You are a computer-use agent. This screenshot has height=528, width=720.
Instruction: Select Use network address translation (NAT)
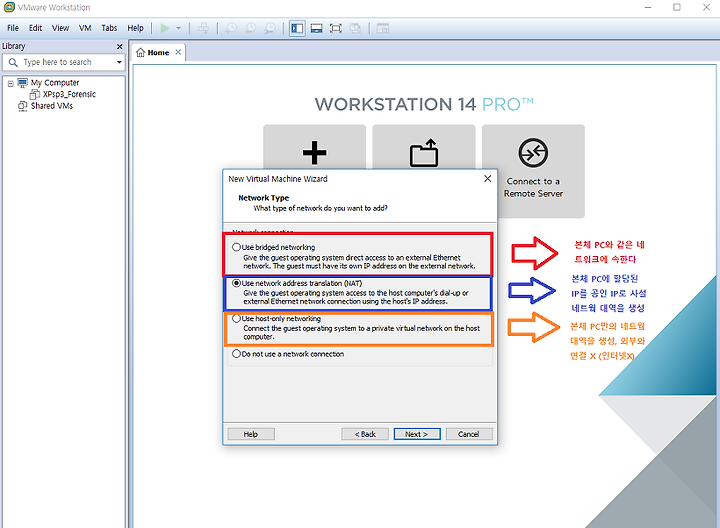(236, 283)
